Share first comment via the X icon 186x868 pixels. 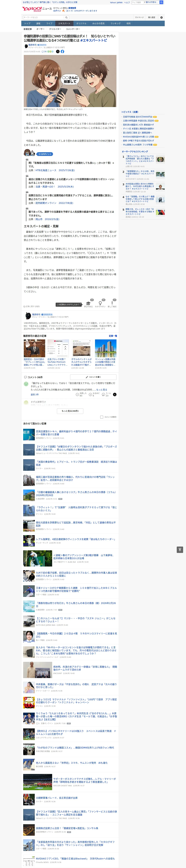click(115, 394)
